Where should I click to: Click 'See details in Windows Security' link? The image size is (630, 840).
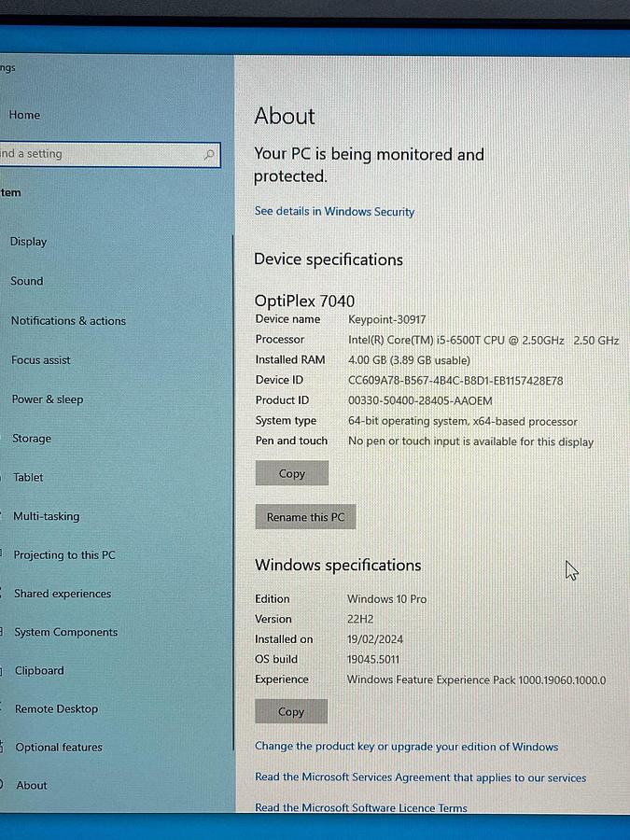tap(334, 212)
